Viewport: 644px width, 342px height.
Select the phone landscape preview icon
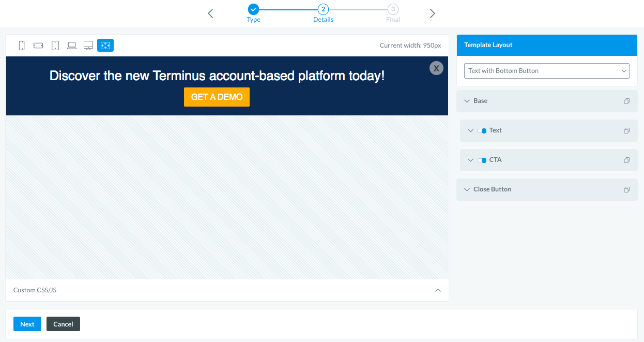tap(38, 46)
